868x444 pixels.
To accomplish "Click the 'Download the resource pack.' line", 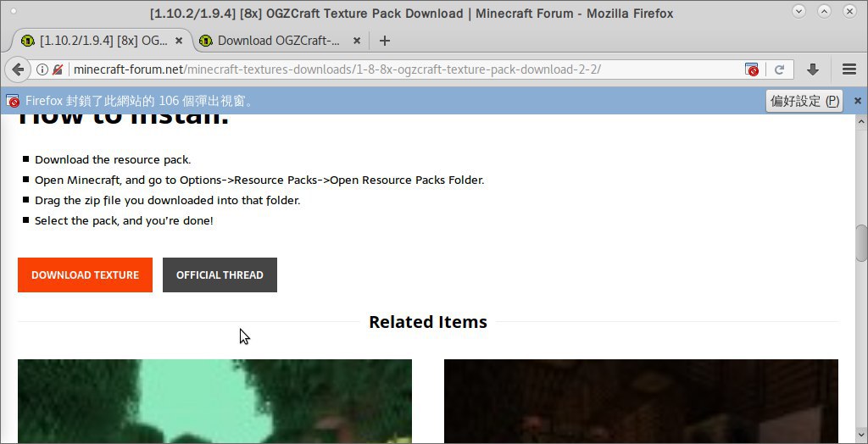I will 113,160.
